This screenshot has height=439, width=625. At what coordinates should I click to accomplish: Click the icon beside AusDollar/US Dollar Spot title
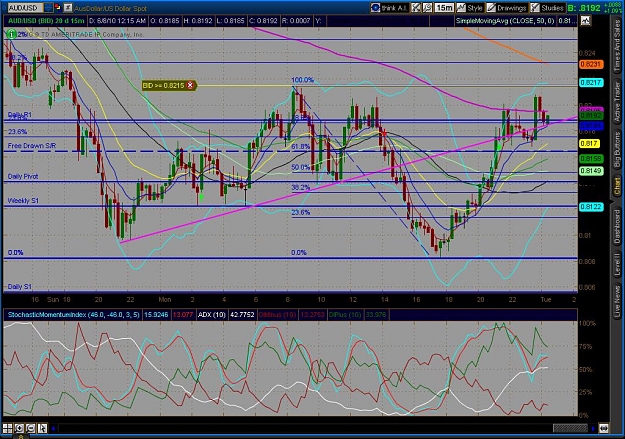point(68,8)
